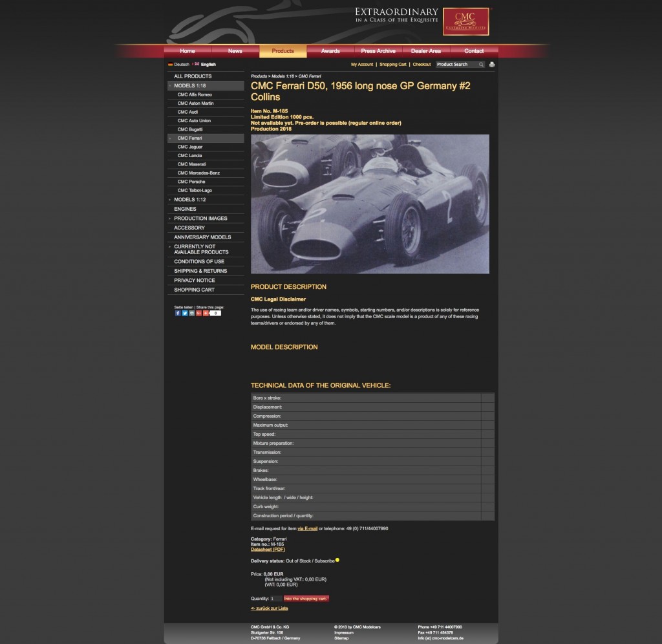The height and width of the screenshot is (644, 662).
Task: Click the info (at) cmc-modelcars.de email
Action: pyautogui.click(x=440, y=638)
